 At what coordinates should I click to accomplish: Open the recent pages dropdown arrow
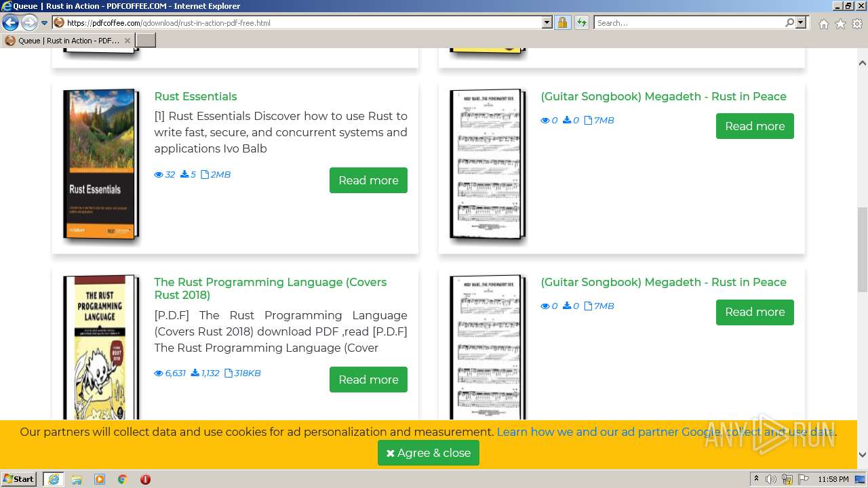click(x=45, y=23)
